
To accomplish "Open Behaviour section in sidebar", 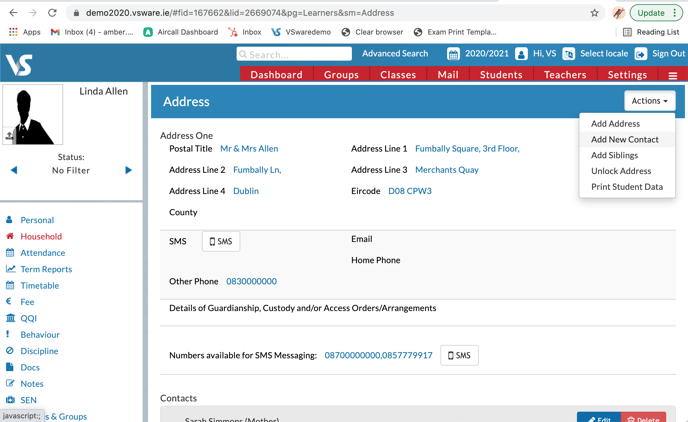I will click(x=40, y=335).
